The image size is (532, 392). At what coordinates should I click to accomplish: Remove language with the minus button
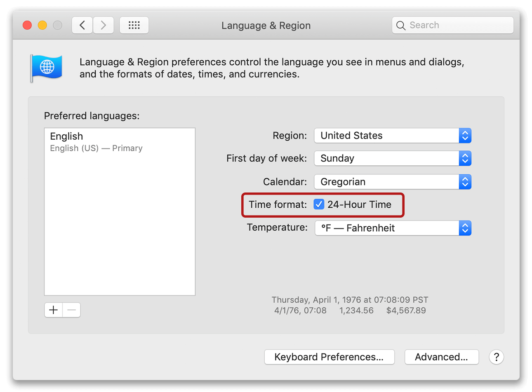coord(72,310)
